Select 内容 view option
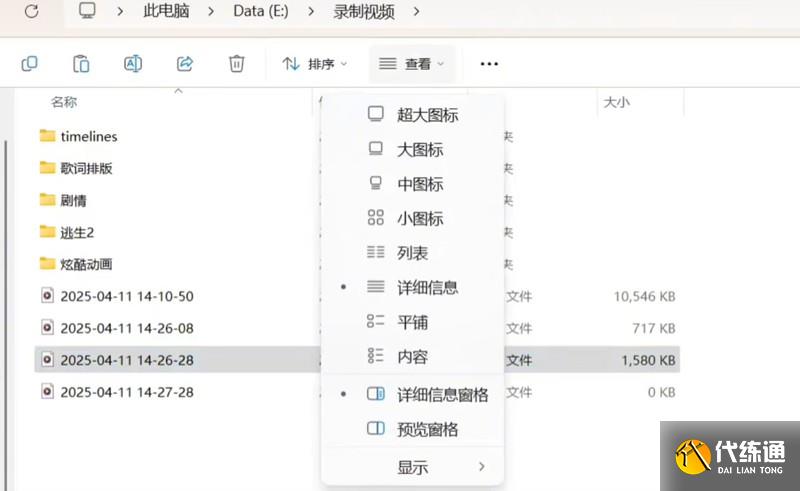The width and height of the screenshot is (800, 491). click(x=412, y=356)
